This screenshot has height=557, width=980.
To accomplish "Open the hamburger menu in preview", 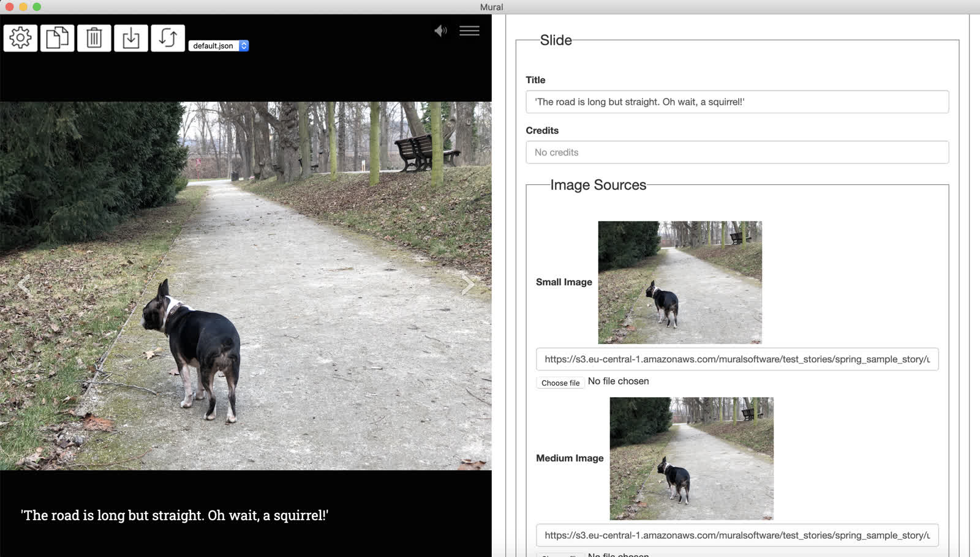I will click(x=469, y=31).
